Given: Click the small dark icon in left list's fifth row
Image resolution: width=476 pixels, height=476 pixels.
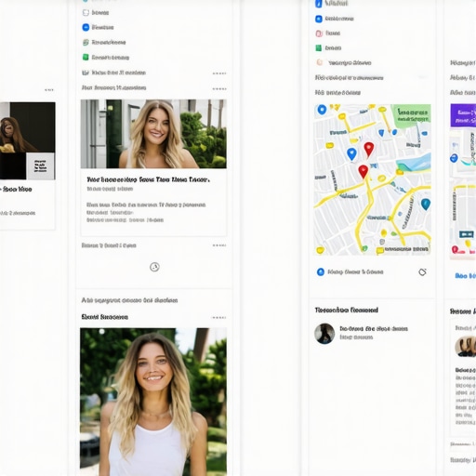Looking at the screenshot, I should 86,73.
